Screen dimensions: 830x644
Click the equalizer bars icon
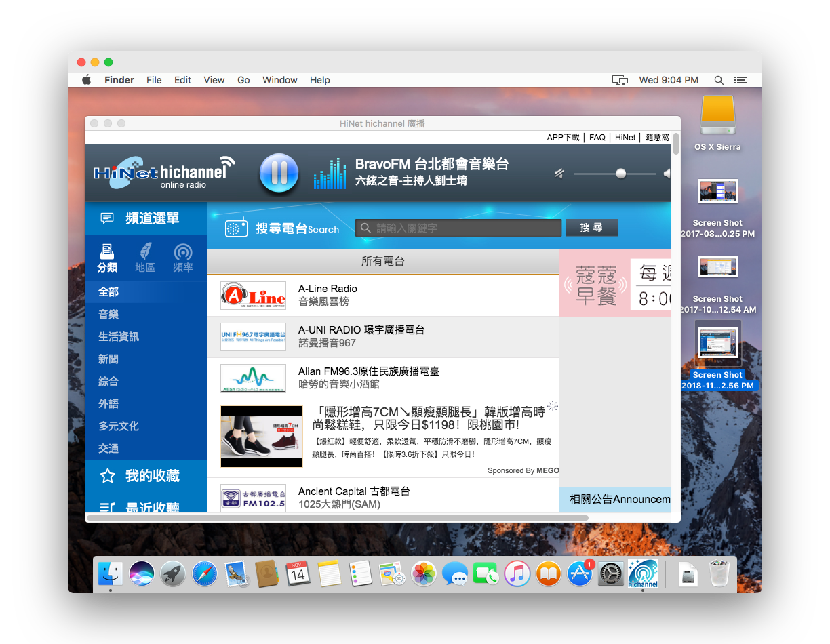tap(330, 174)
